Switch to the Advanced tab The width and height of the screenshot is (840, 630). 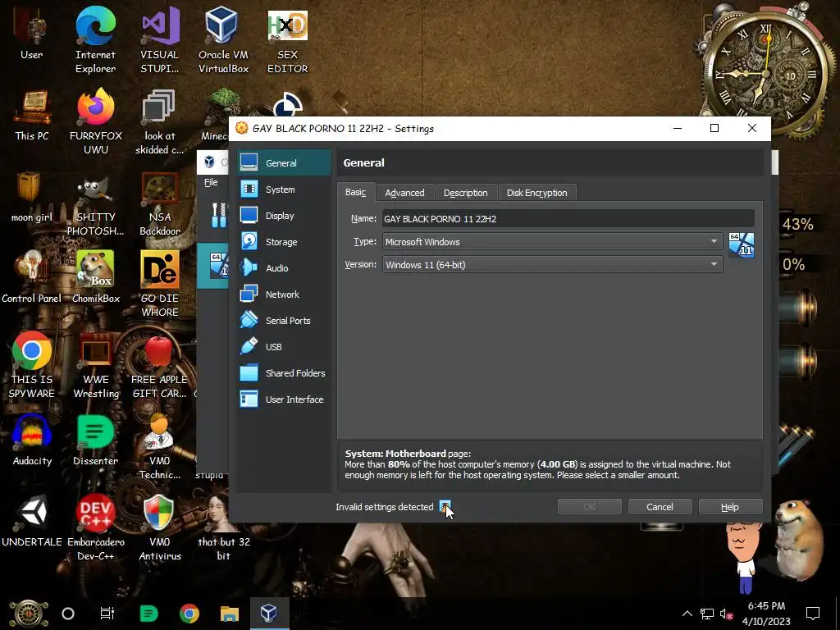pyautogui.click(x=404, y=192)
